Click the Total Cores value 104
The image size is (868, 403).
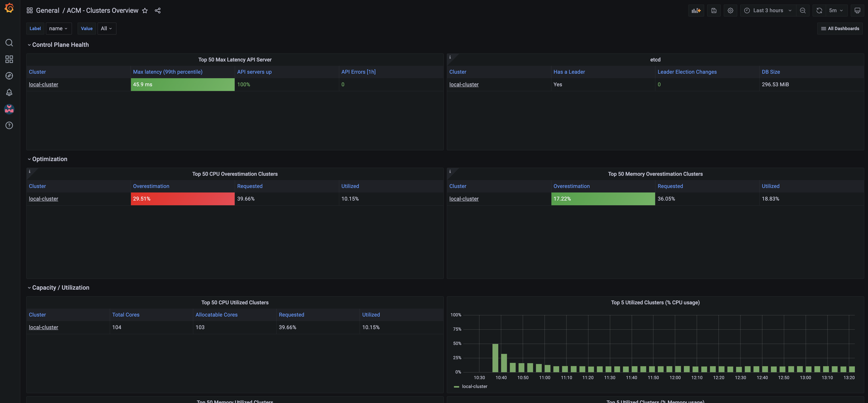pos(117,327)
